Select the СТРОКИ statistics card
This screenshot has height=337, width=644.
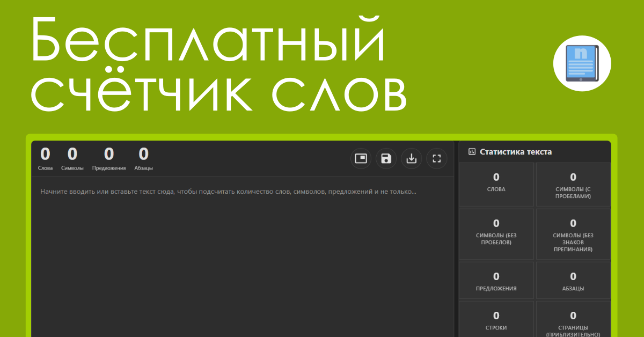click(496, 319)
